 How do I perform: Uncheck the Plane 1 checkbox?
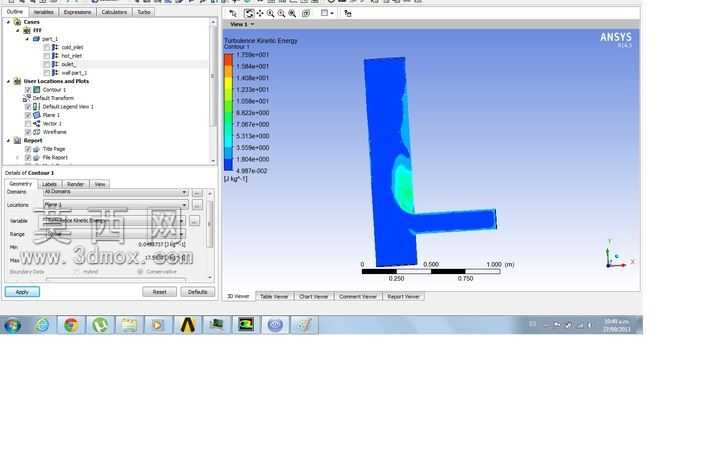tap(28, 115)
